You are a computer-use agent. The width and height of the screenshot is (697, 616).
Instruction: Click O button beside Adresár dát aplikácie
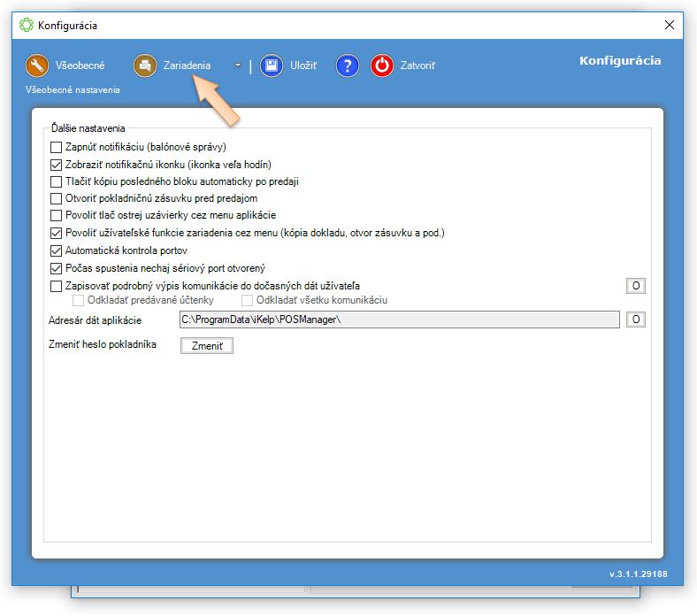(x=635, y=320)
